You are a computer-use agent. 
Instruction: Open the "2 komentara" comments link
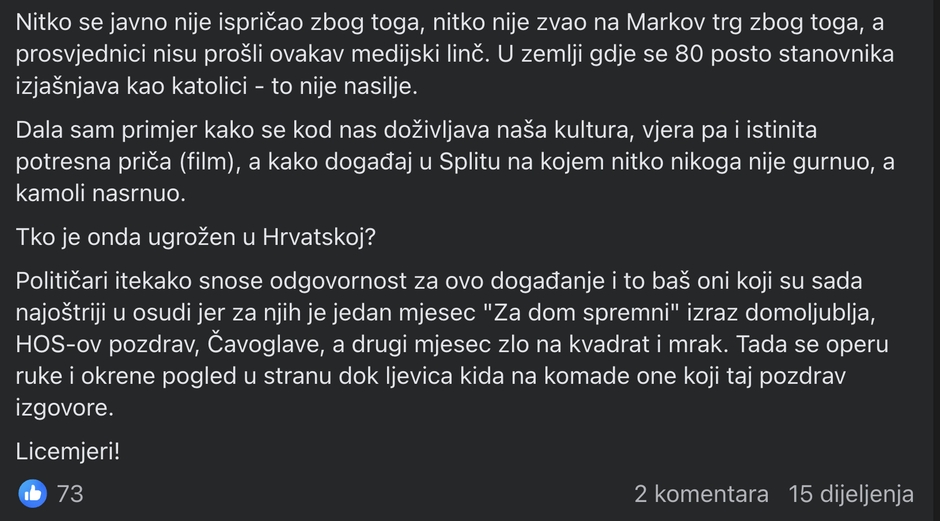tap(701, 493)
